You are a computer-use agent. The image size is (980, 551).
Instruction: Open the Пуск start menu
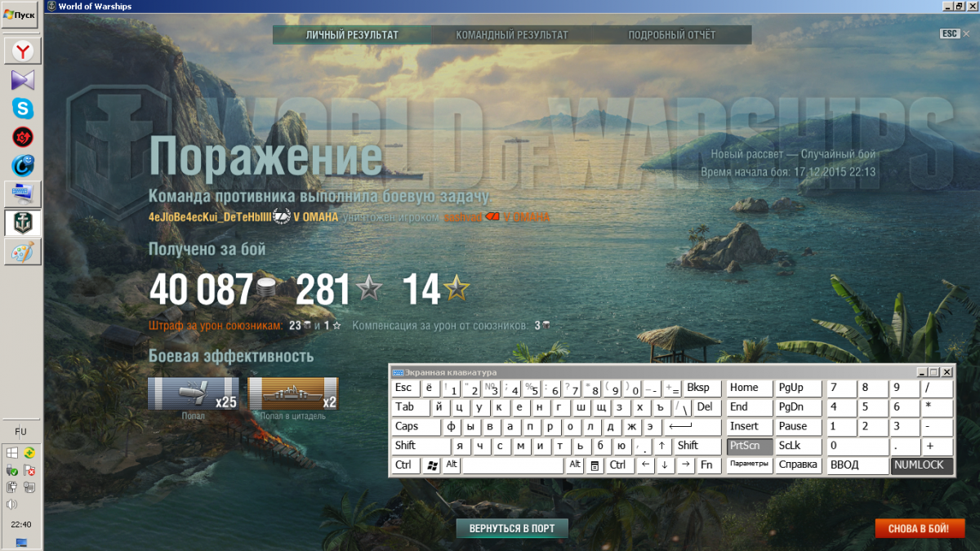pos(20,16)
